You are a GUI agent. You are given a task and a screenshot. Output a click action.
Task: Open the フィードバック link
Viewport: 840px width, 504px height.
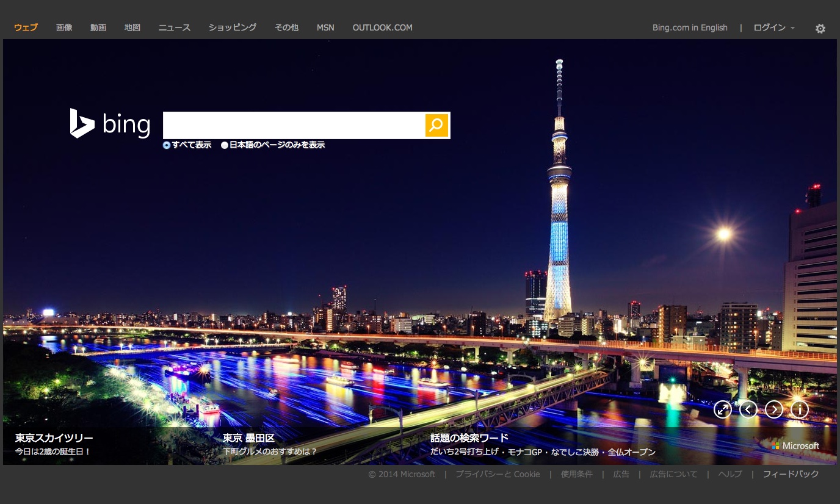click(791, 474)
